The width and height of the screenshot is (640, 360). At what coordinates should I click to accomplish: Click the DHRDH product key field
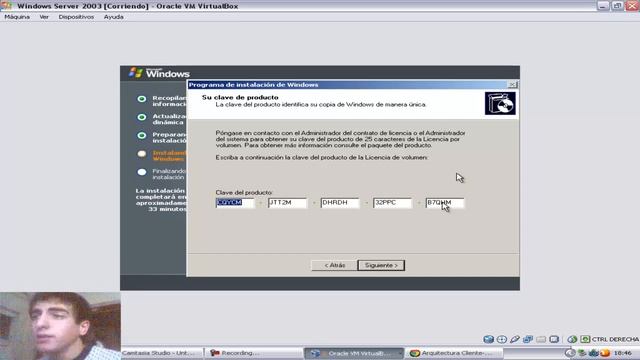(x=340, y=203)
